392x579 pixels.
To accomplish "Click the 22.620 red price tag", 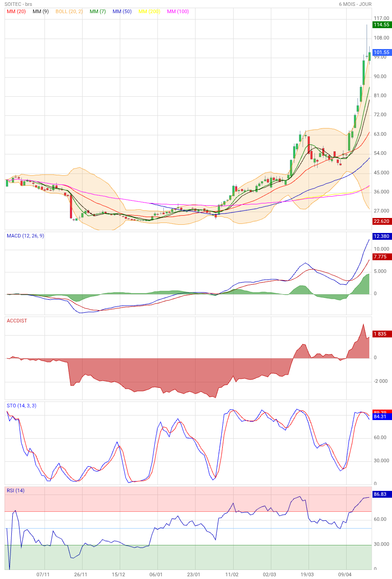I will click(382, 222).
